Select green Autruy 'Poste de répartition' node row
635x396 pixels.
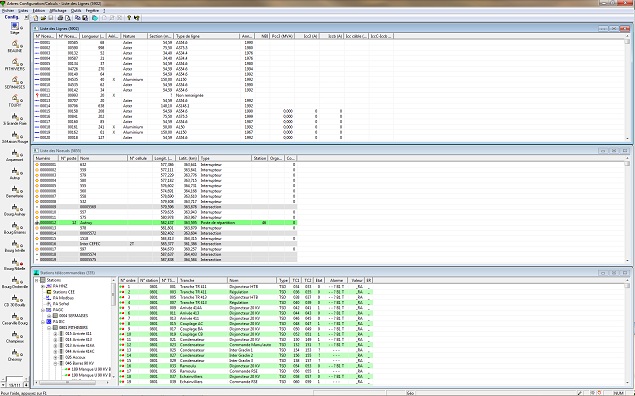166,223
